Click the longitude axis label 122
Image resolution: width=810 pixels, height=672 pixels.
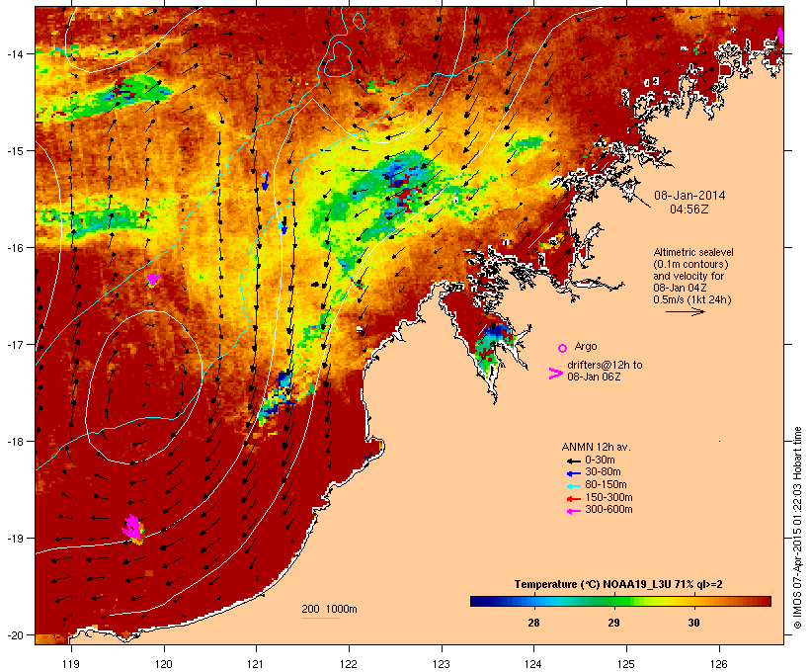(349, 664)
